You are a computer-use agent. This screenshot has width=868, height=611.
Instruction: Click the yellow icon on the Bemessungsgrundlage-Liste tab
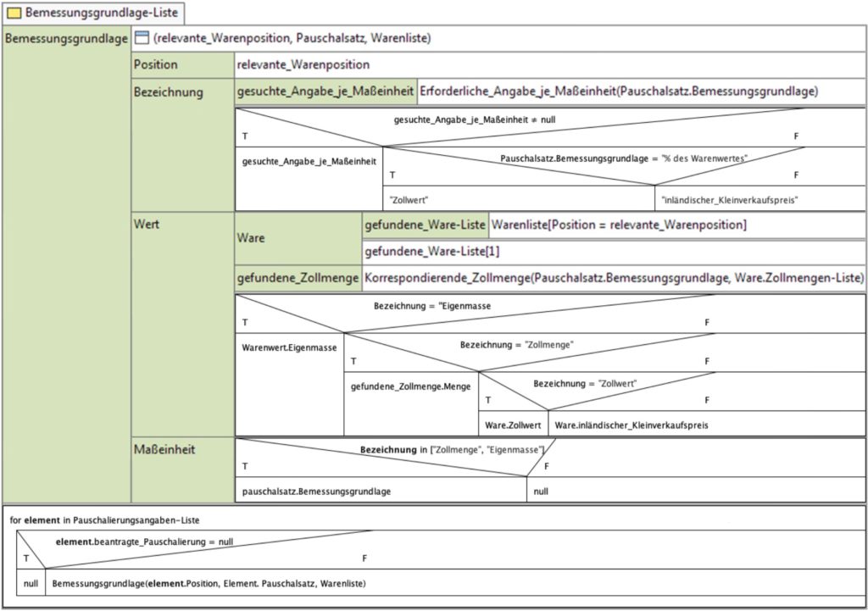tap(14, 14)
